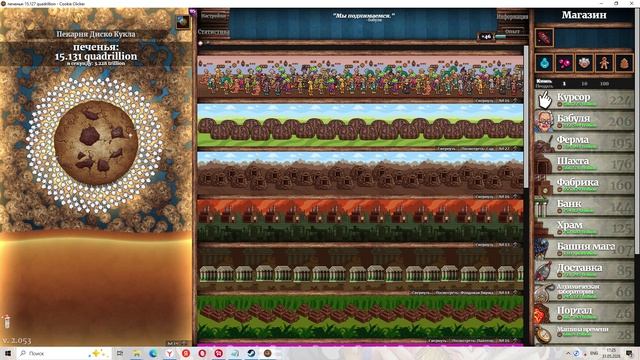Open Microsoft Edge from the taskbar
Viewport: 640px width, 360px height.
pos(153,353)
